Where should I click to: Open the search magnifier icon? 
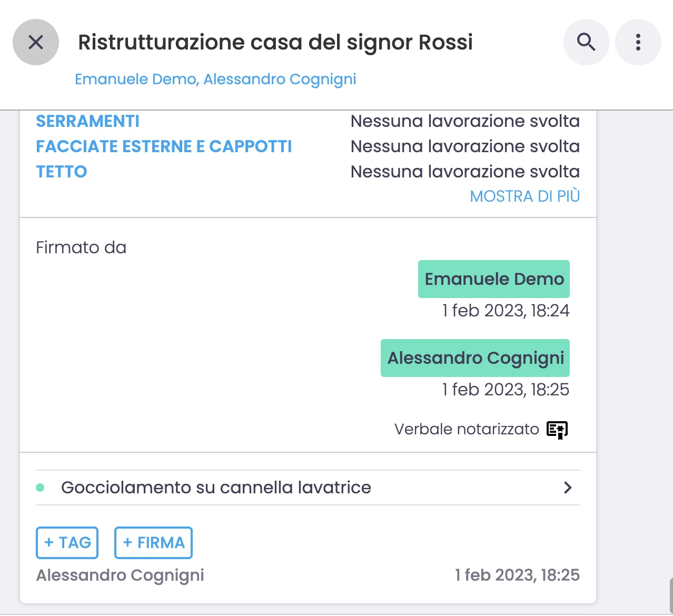(x=586, y=42)
